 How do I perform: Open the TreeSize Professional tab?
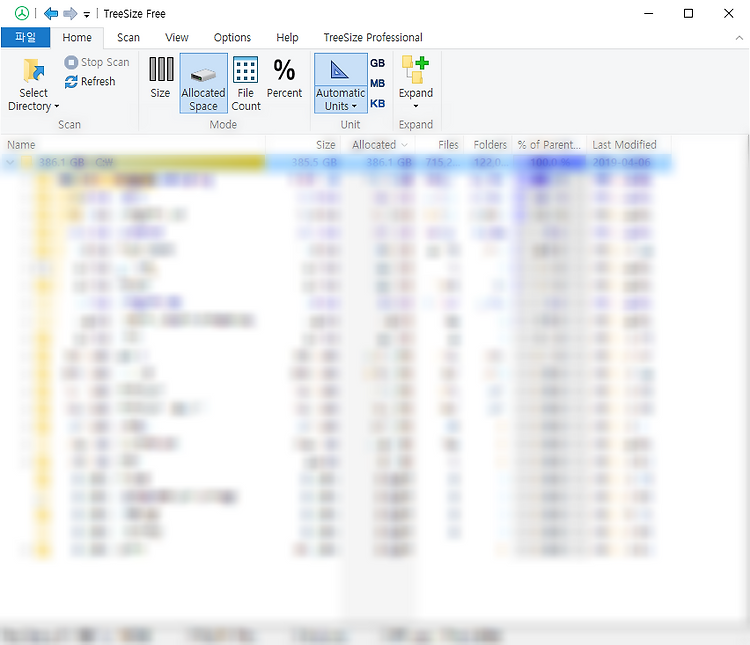tap(373, 37)
